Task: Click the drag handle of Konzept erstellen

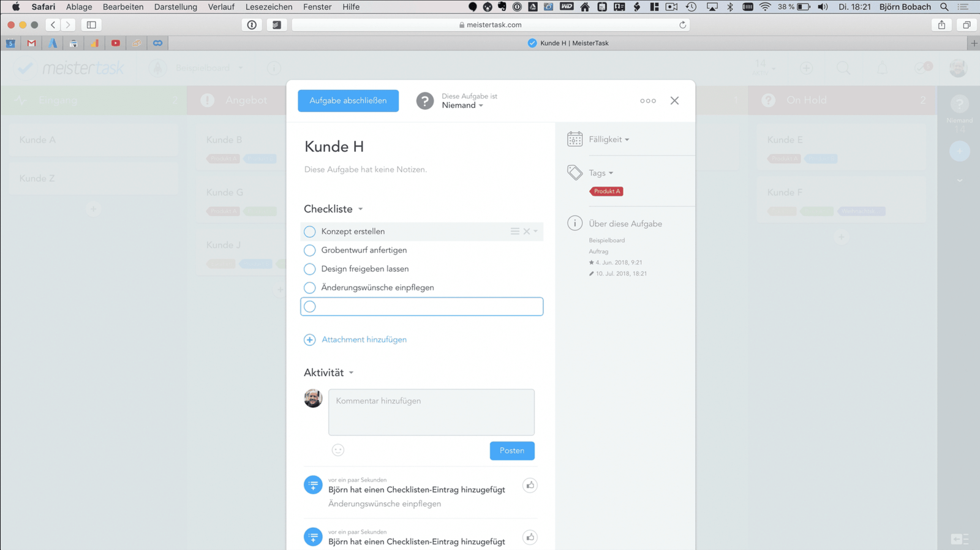Action: point(515,232)
